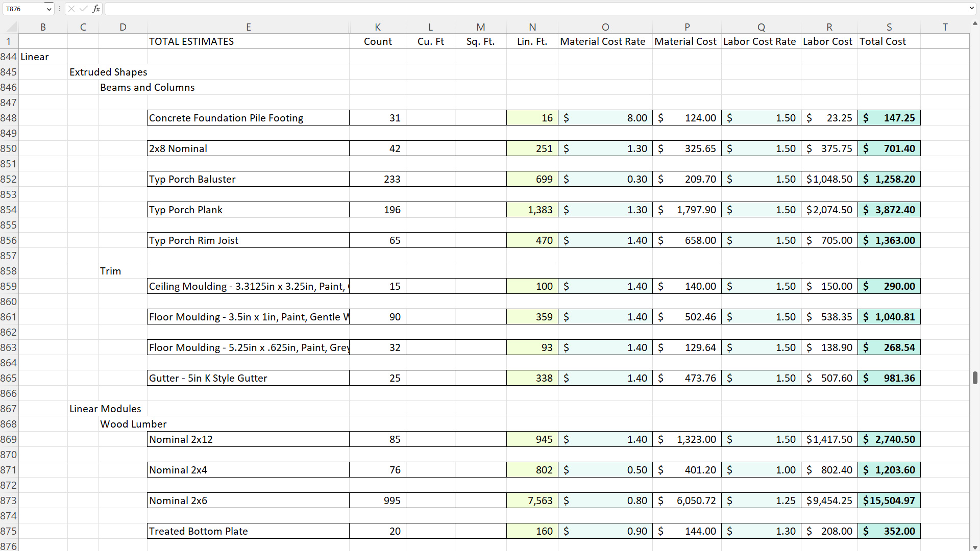Select column S header

(x=889, y=27)
